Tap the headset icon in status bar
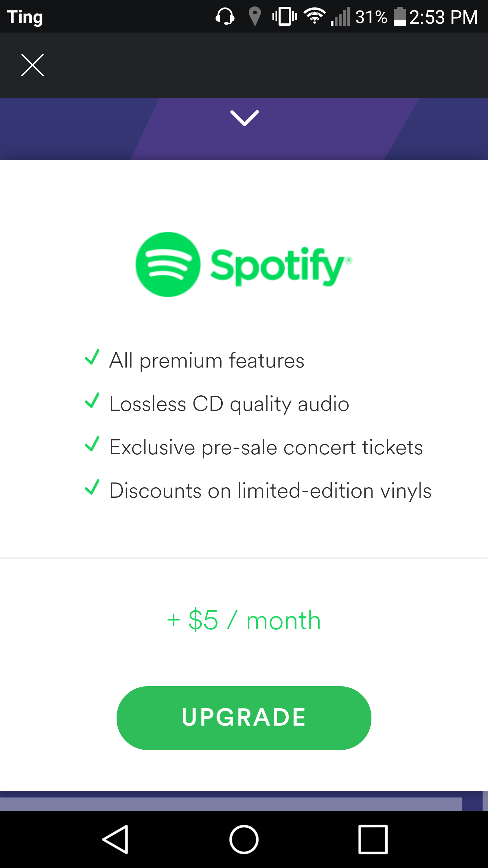The width and height of the screenshot is (488, 868). (x=225, y=16)
